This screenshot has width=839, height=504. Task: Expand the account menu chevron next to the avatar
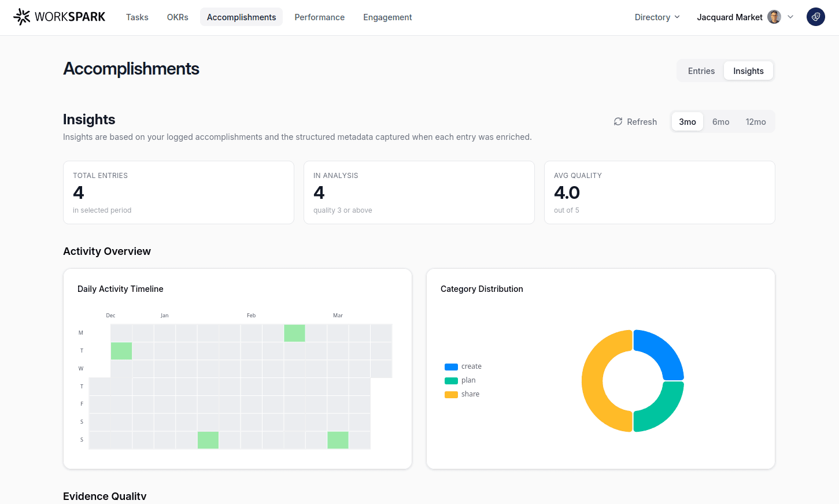coord(790,17)
